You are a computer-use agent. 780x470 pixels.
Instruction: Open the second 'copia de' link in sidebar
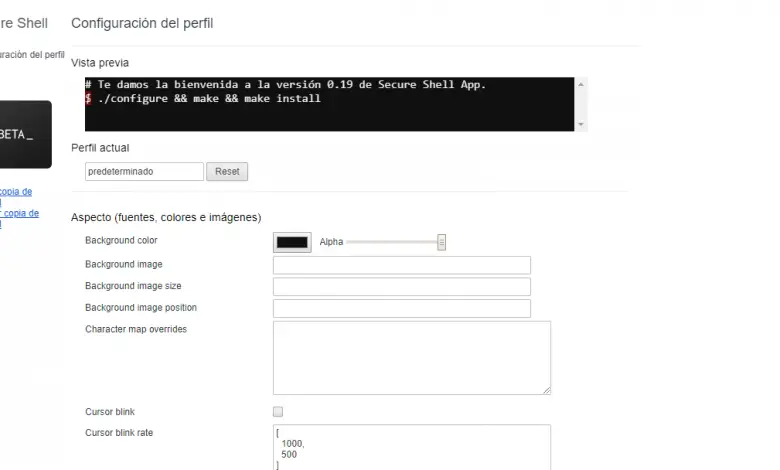[20, 213]
